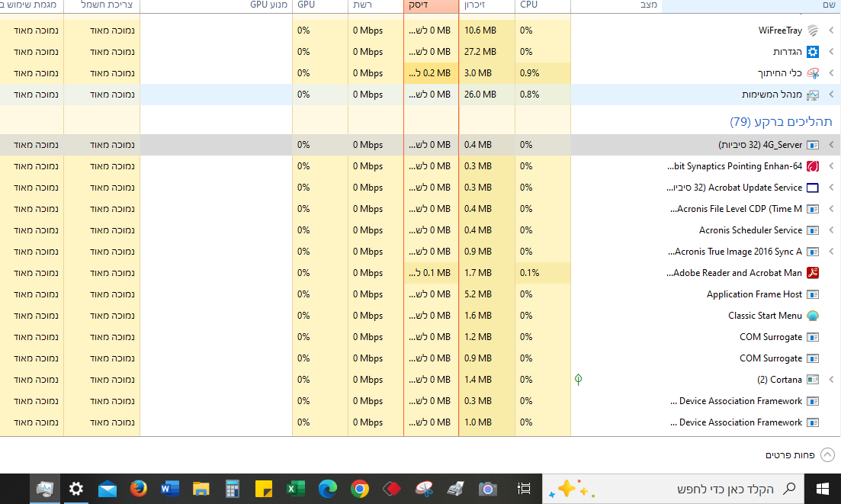This screenshot has width=841, height=504.
Task: Select the COM Surrogate row with 0.9 MB
Action: click(421, 358)
